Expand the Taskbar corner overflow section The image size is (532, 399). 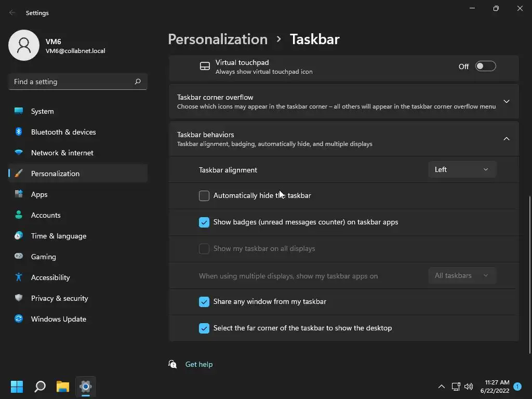coord(506,101)
